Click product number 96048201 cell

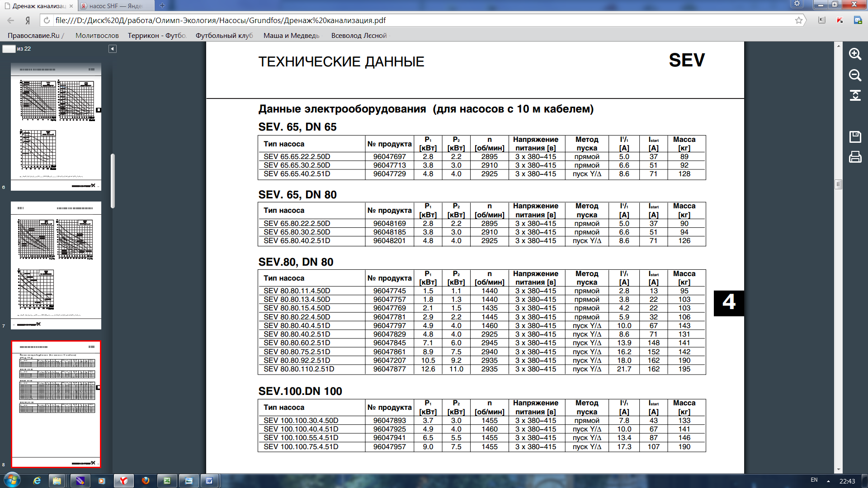(389, 241)
